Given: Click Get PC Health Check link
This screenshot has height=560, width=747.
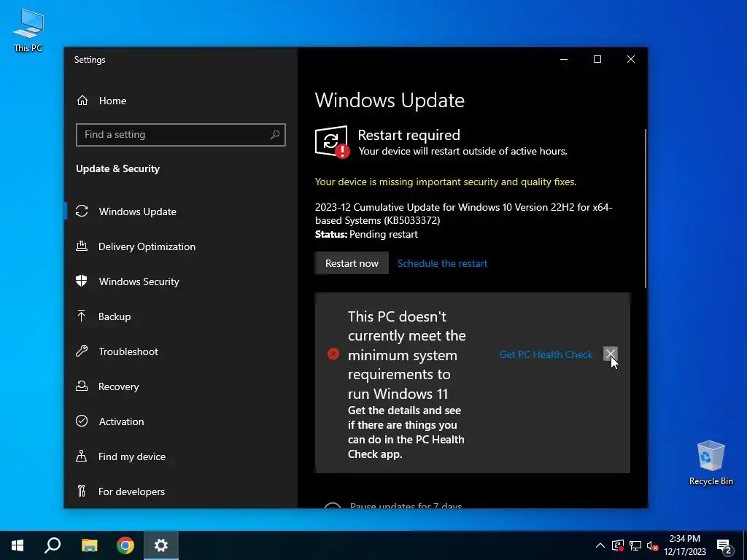Looking at the screenshot, I should tap(546, 354).
